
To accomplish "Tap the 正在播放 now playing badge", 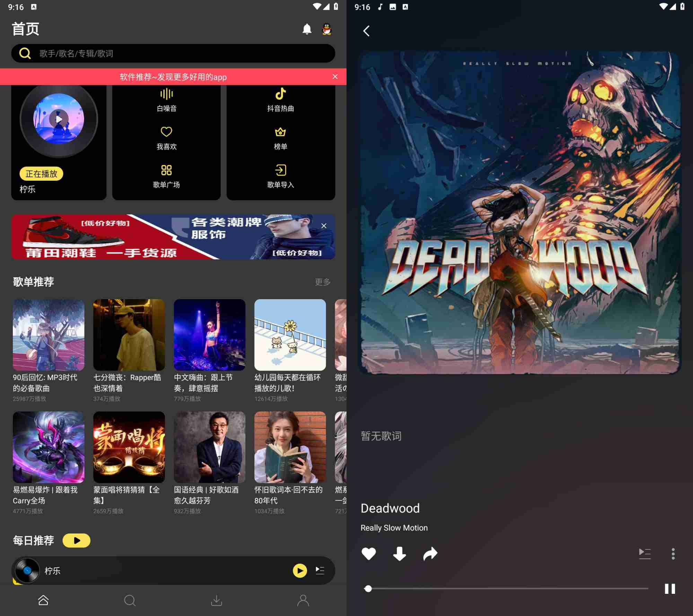I will (41, 174).
